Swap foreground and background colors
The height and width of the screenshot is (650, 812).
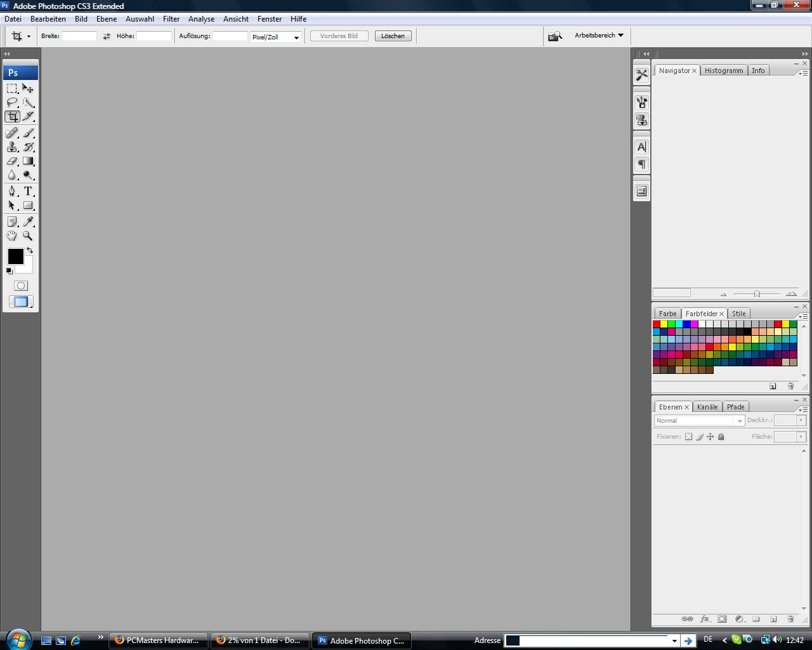coord(30,251)
